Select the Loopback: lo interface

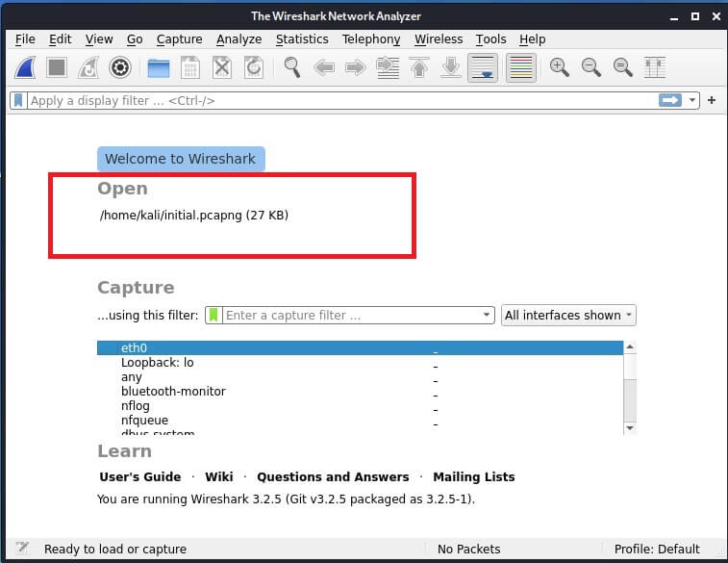(x=360, y=362)
